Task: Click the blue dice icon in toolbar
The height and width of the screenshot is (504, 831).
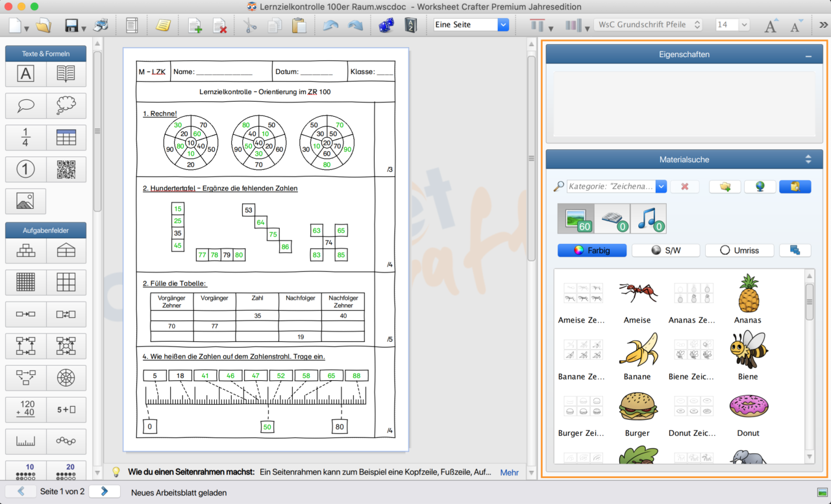Action: pyautogui.click(x=386, y=25)
